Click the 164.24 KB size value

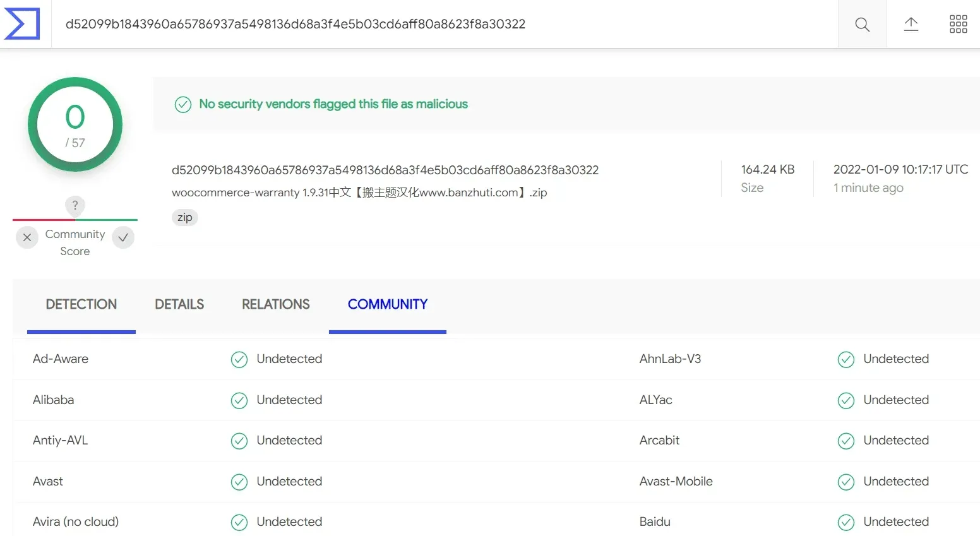[768, 169]
